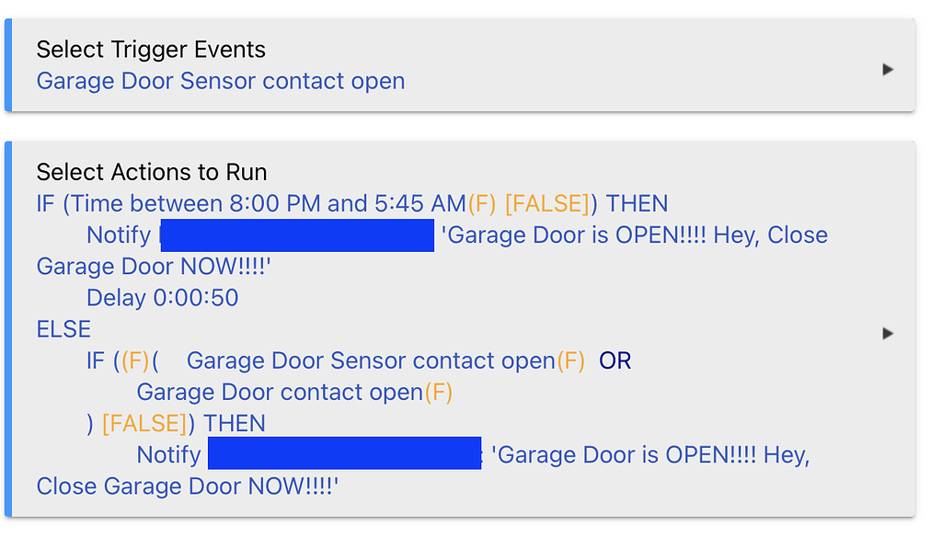Click the first Notify action word
The width and height of the screenshot is (942, 560).
[118, 235]
